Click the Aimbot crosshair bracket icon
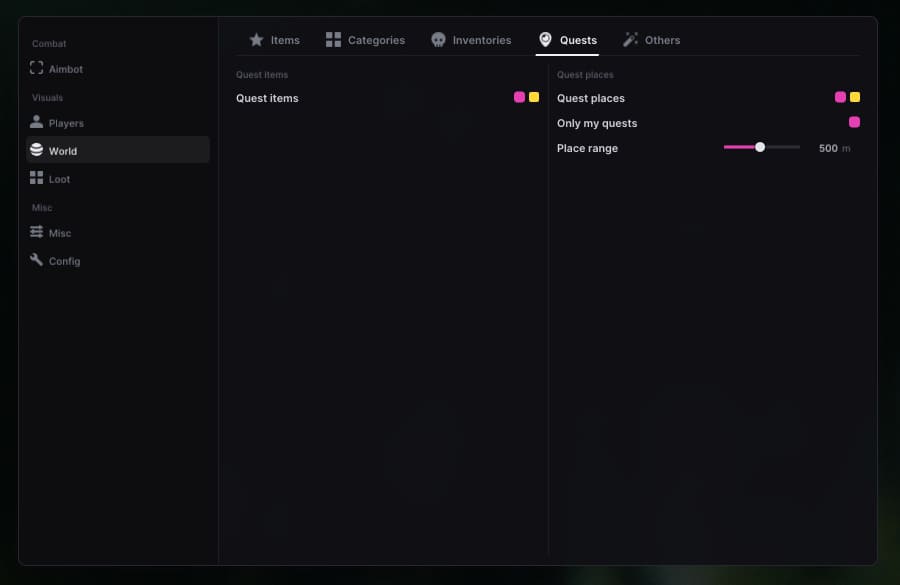The image size is (900, 585). pyautogui.click(x=36, y=68)
